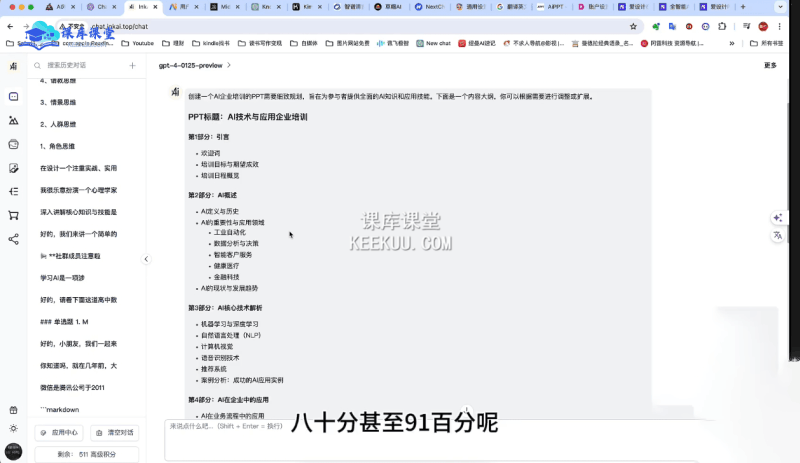
Task: Switch to the NextChat browser tab
Action: click(430, 7)
